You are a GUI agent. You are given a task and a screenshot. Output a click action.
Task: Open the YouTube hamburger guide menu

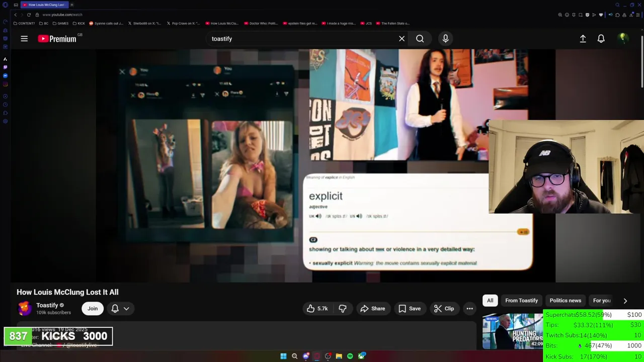(24, 38)
